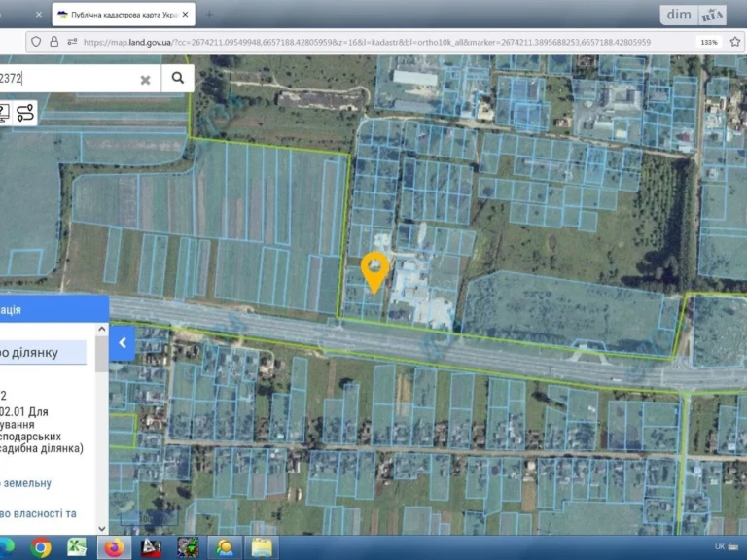Bookmark this page with the star
The height and width of the screenshot is (560, 747).
735,42
